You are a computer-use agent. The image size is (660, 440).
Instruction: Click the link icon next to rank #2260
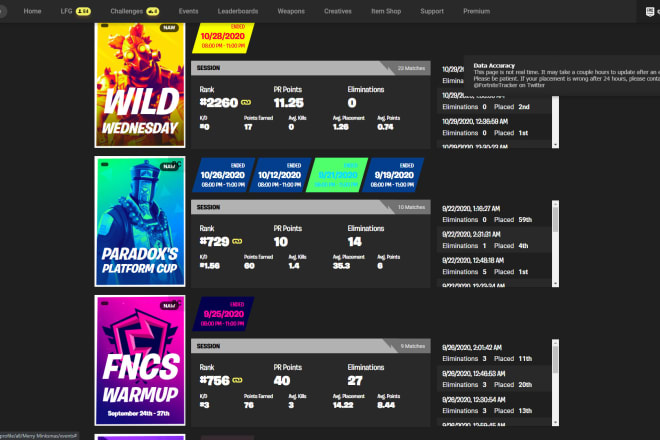pyautogui.click(x=246, y=102)
